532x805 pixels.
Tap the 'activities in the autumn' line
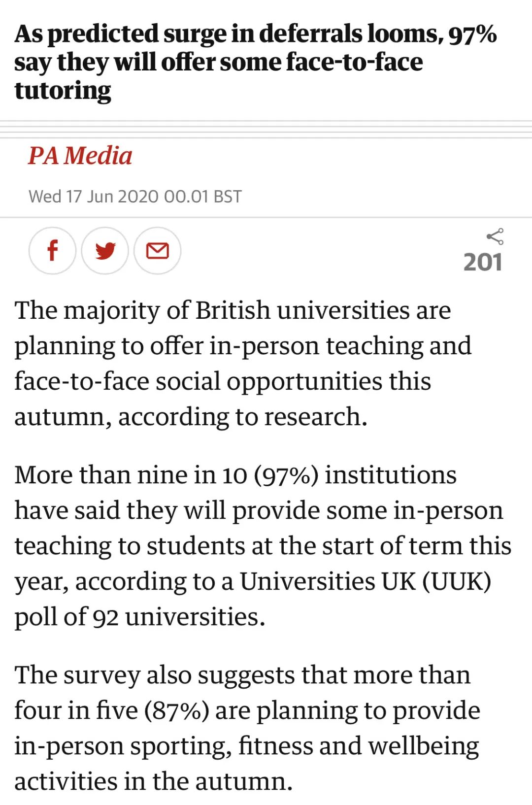click(x=153, y=781)
